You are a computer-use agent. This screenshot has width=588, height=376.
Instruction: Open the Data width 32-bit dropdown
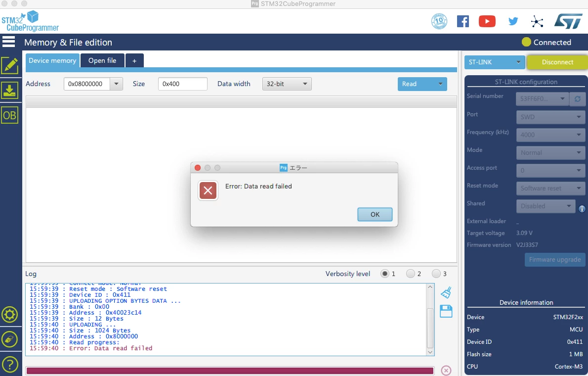[287, 84]
